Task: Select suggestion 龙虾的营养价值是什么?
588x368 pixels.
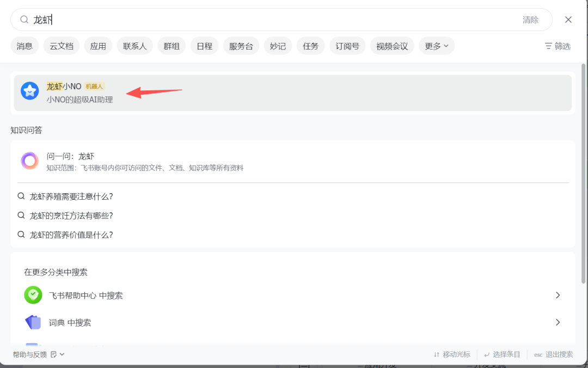Action: (71, 235)
